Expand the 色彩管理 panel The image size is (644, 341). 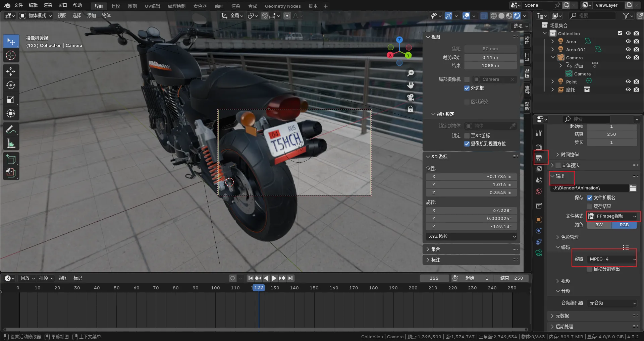click(570, 237)
